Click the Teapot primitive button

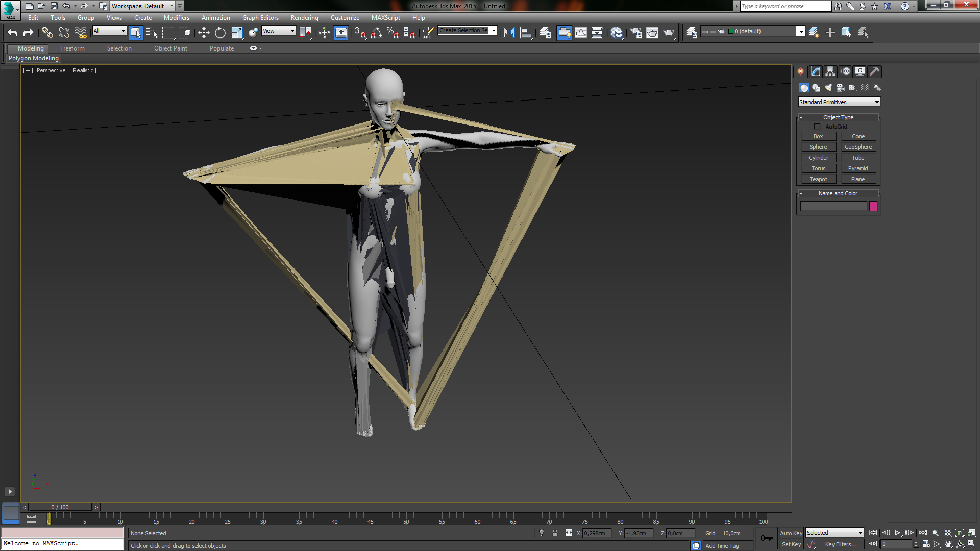(818, 179)
